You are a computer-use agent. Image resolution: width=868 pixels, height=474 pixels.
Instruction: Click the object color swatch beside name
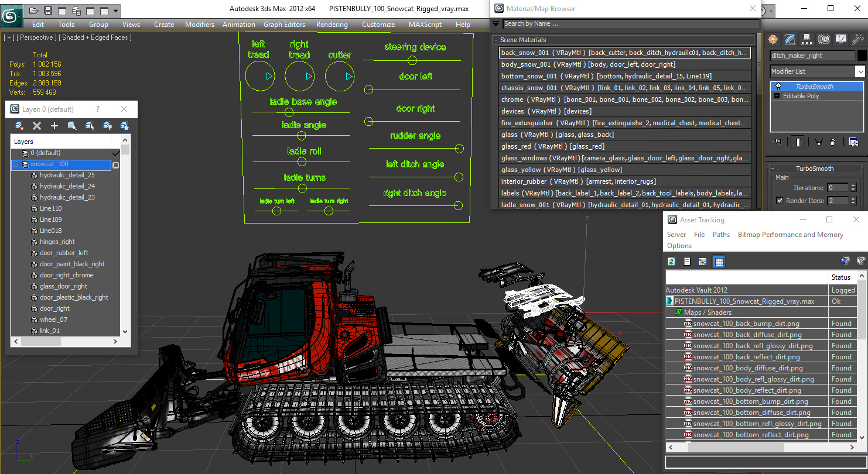tap(862, 56)
